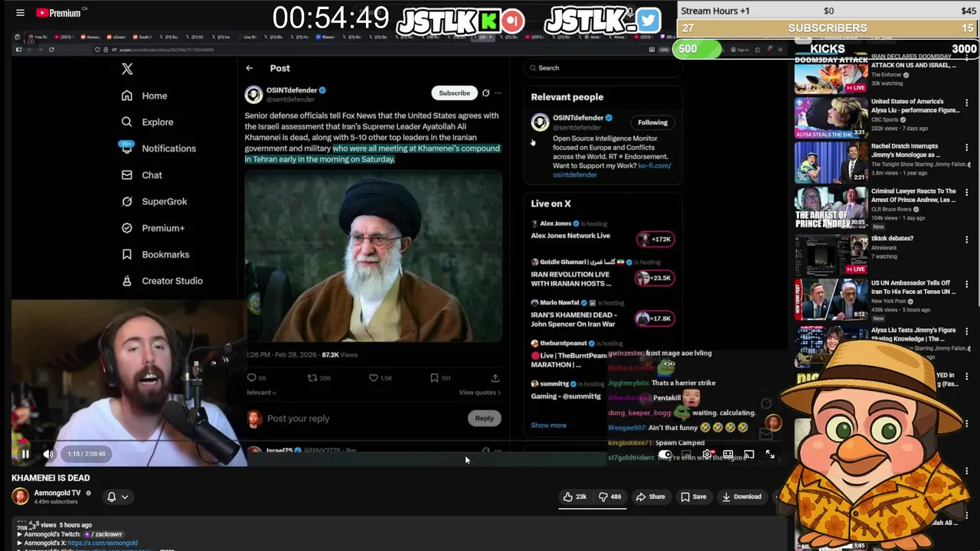Open the Relevant replies sort dropdown
Screen dimensions: 980x551
(x=261, y=393)
